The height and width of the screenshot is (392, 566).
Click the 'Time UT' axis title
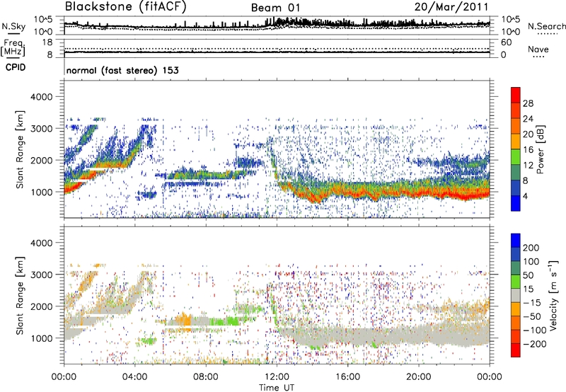pos(277,387)
